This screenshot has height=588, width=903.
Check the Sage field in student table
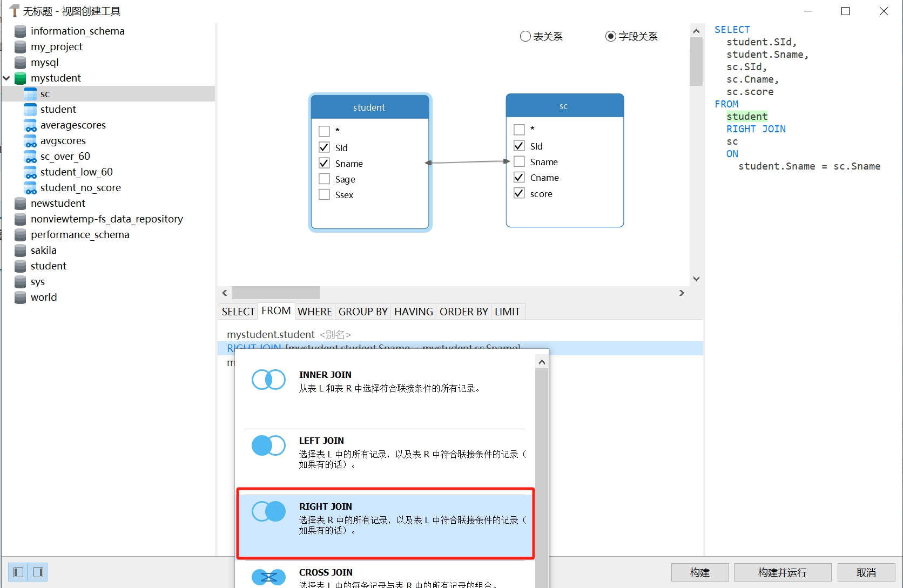[324, 179]
